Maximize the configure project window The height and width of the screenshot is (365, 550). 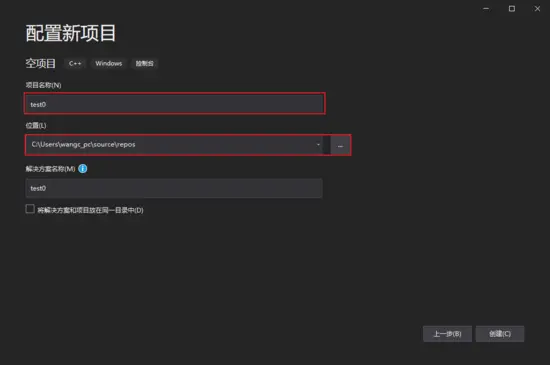tap(512, 9)
